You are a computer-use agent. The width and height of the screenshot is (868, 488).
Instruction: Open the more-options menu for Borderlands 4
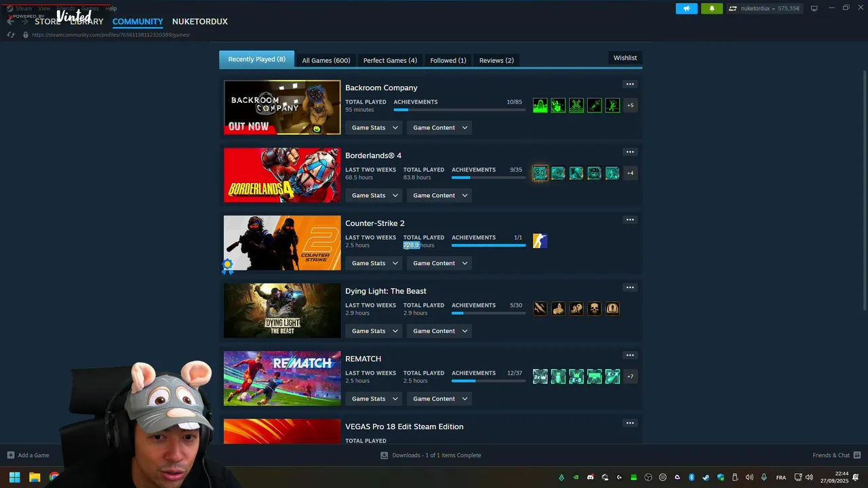(x=630, y=152)
